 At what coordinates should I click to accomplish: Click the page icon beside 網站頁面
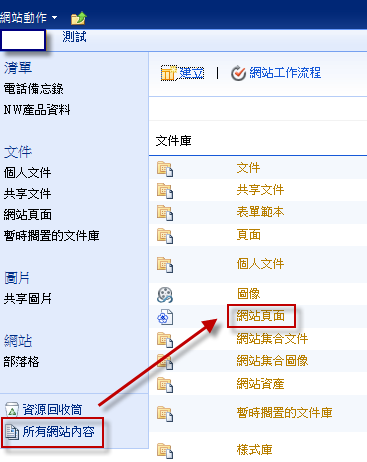point(165,317)
